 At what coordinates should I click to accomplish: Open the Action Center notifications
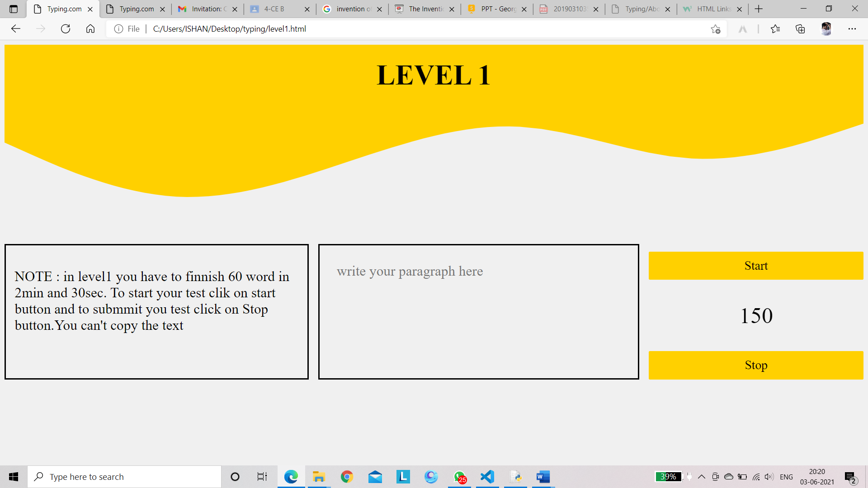point(849,476)
